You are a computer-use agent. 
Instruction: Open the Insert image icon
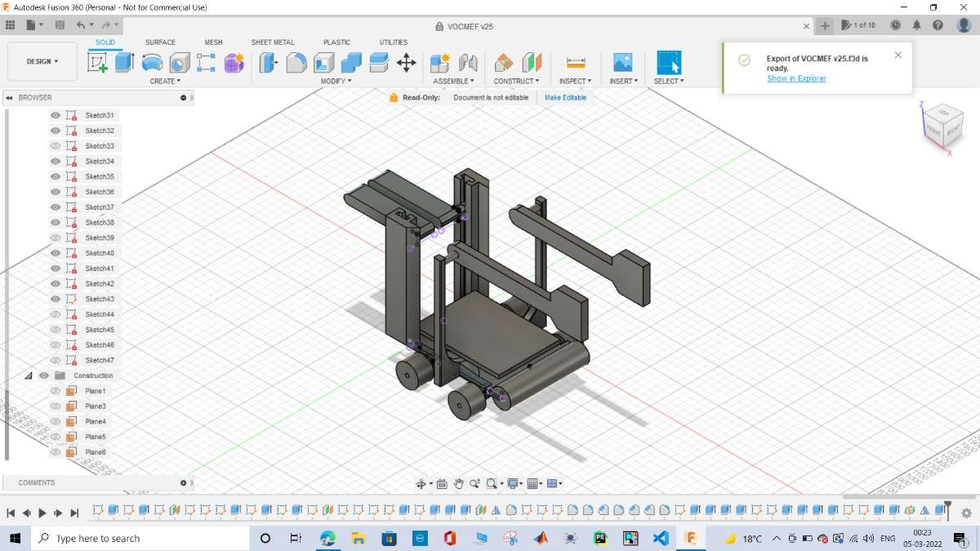coord(622,63)
